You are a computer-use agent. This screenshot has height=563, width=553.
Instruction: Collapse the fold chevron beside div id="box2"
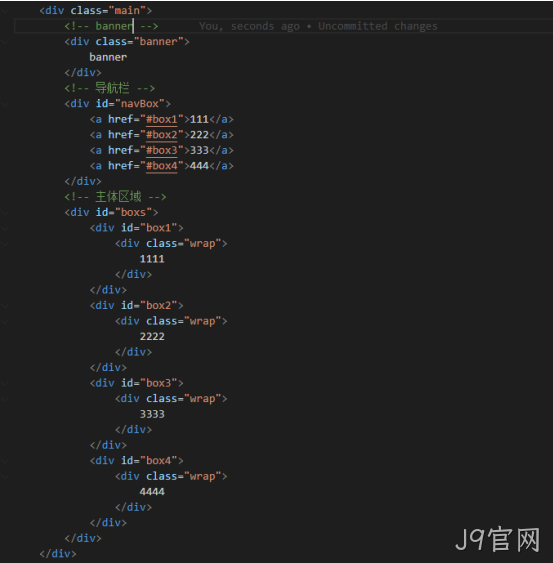(5, 306)
